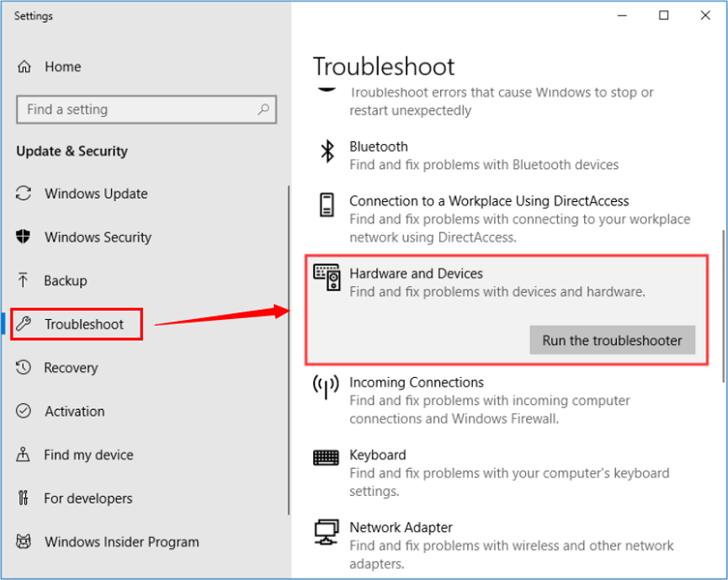
Task: Click the Update & Security heading
Action: pyautogui.click(x=72, y=151)
